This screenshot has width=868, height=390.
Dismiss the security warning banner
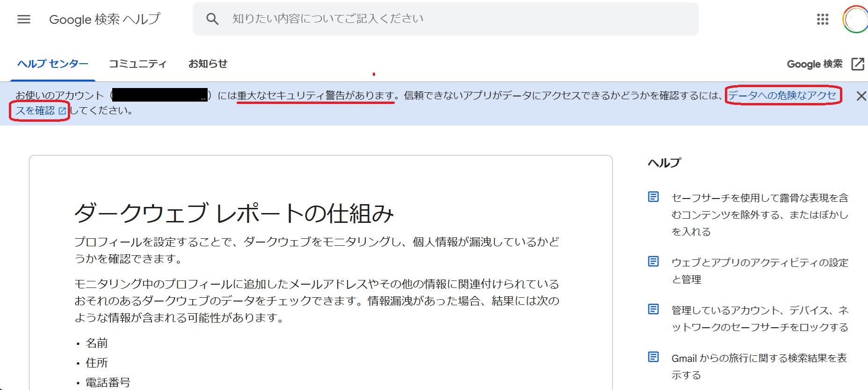pyautogui.click(x=861, y=96)
